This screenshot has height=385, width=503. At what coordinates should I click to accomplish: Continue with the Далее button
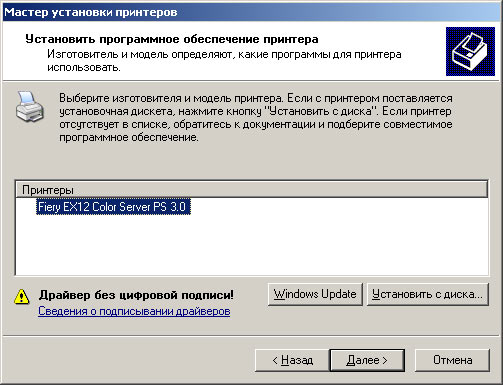tap(367, 360)
